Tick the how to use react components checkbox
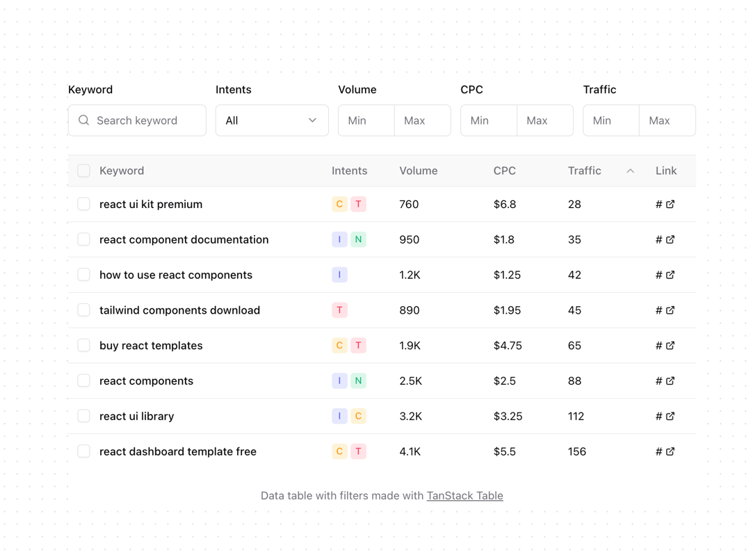The image size is (751, 560). pos(84,275)
